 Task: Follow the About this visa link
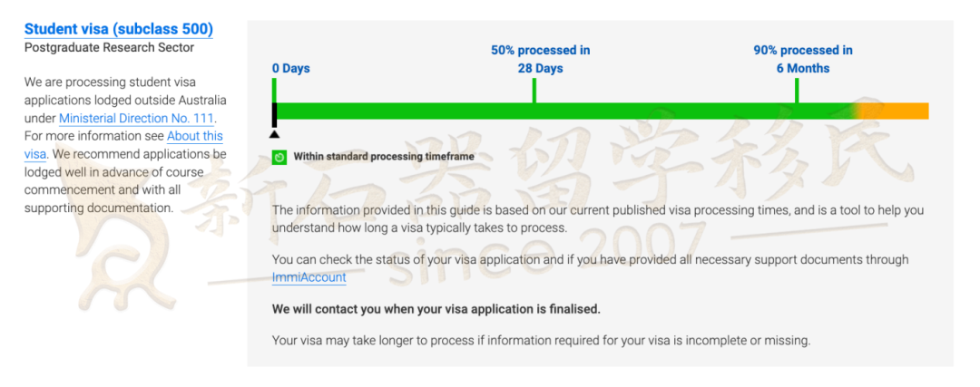pos(123,144)
